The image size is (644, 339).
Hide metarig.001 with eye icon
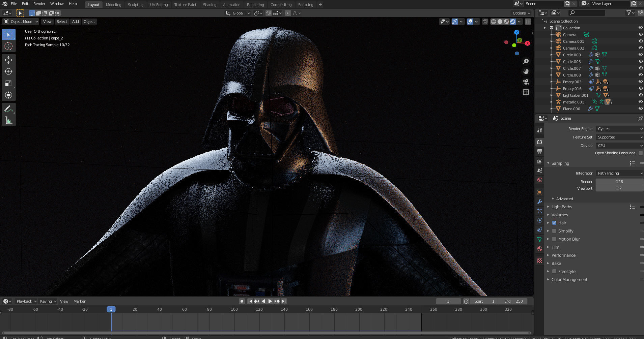[640, 102]
